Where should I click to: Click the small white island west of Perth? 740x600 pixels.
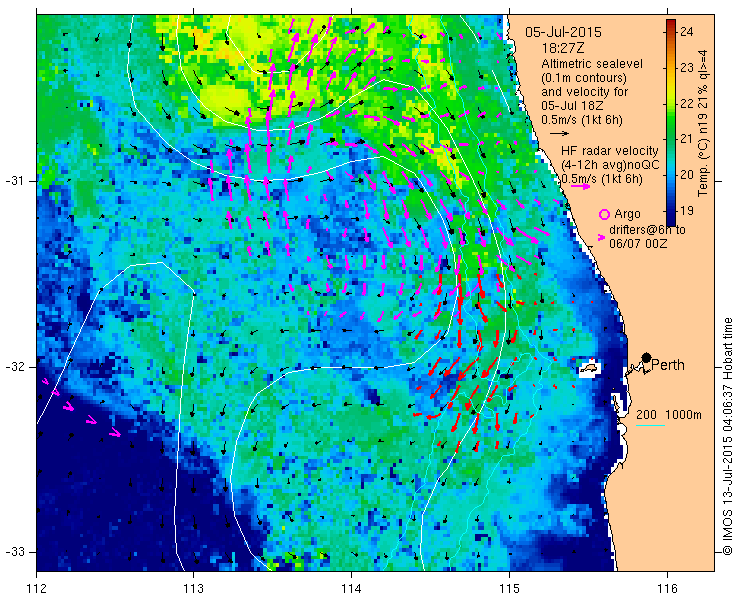(x=589, y=367)
